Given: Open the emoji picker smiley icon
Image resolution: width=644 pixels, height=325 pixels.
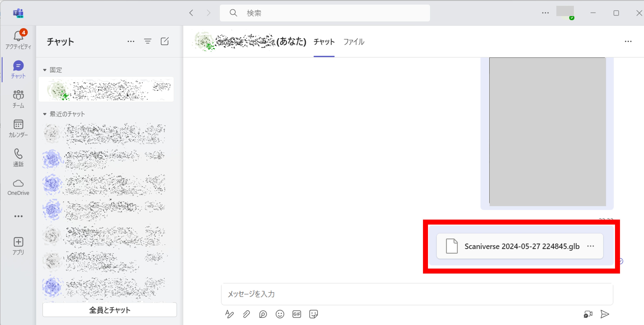Looking at the screenshot, I should coord(280,314).
